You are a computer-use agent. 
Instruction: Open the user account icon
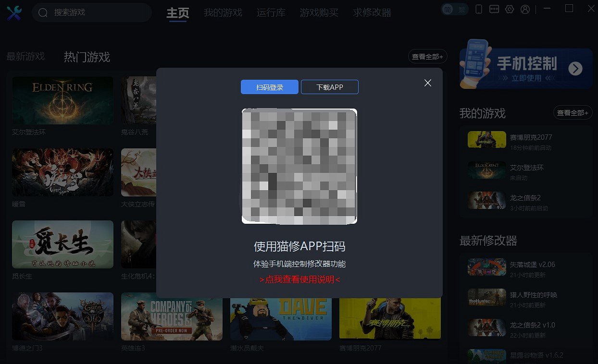525,9
